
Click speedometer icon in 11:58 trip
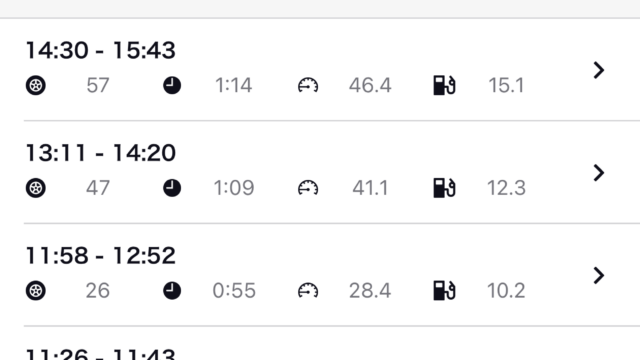pos(308,291)
